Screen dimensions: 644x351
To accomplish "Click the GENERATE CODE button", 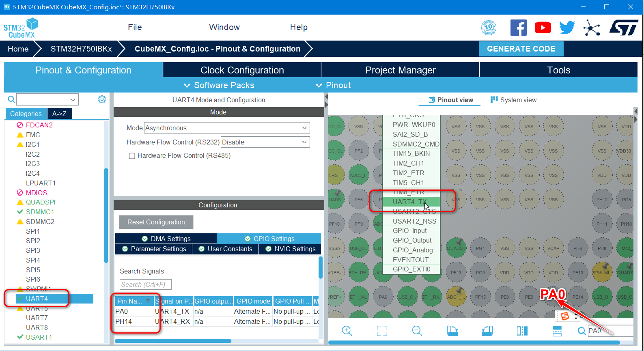I will click(x=521, y=49).
